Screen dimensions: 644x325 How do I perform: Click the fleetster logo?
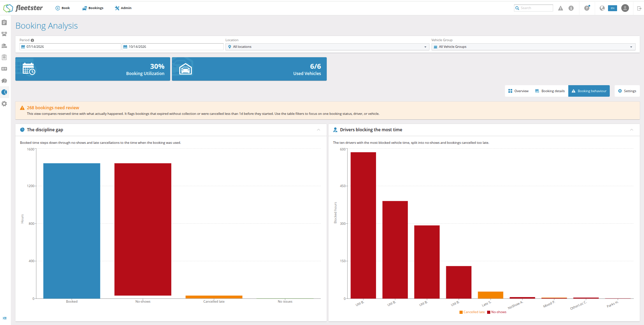(23, 8)
